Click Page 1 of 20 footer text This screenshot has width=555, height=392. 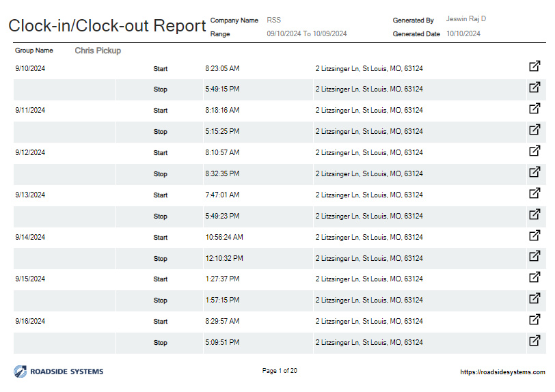[280, 371]
